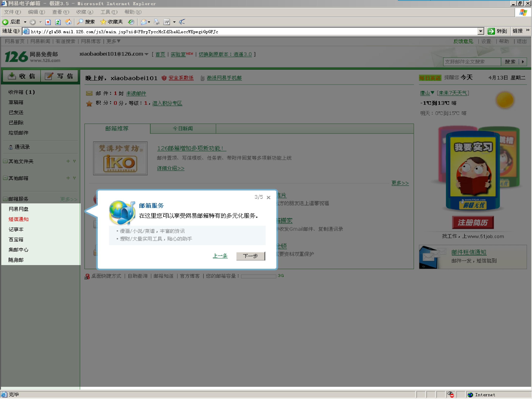Click the Mail envelope toolbar icon
This screenshot has height=399, width=532.
pos(144,22)
